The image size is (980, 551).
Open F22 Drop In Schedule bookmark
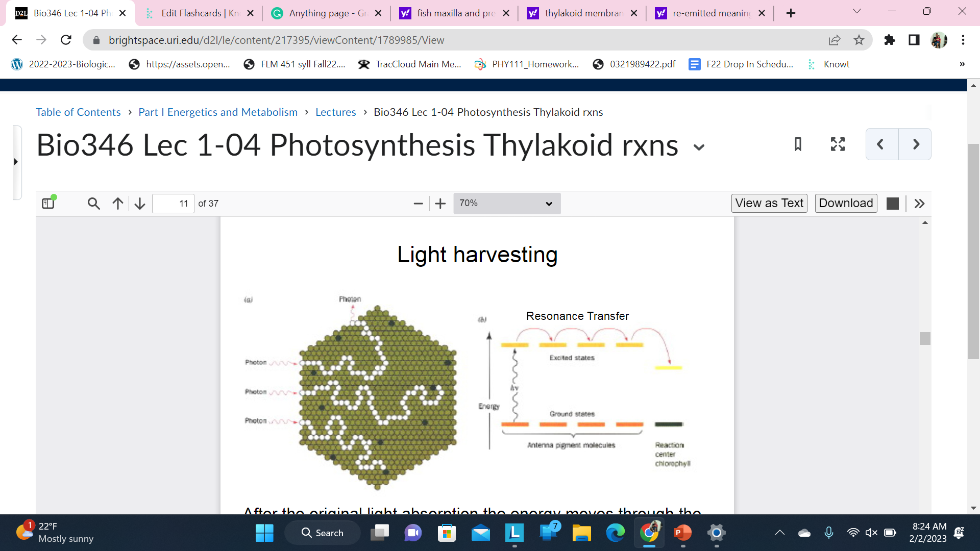click(x=741, y=64)
